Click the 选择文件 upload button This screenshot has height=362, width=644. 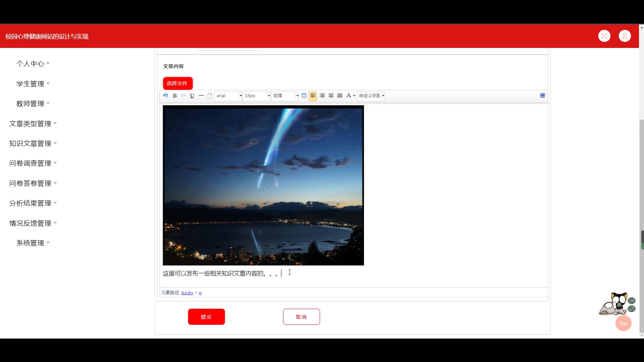pos(178,83)
